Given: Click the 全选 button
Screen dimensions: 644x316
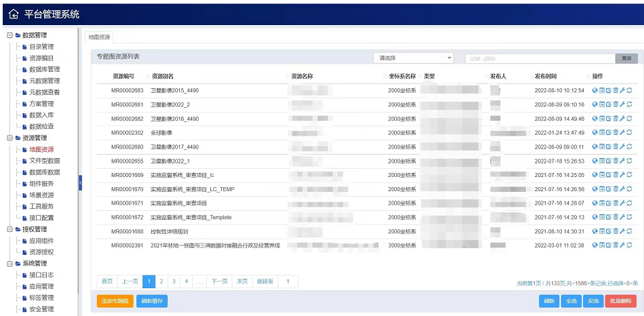Looking at the screenshot, I should tap(571, 301).
